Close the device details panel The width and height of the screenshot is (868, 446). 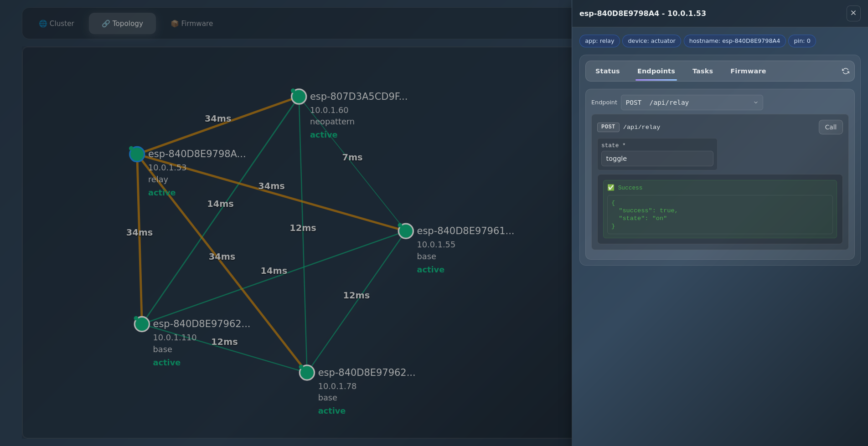853,13
